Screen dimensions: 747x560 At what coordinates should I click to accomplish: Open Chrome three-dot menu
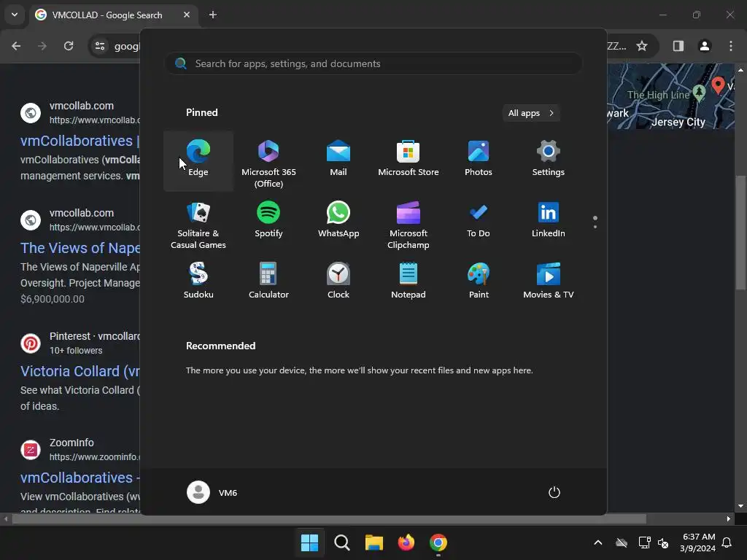tap(731, 46)
